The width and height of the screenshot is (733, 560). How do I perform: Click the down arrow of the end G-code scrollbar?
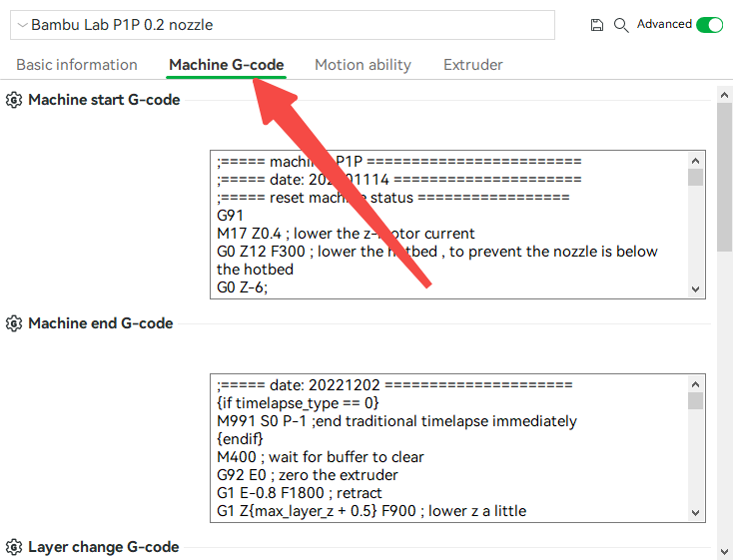click(695, 512)
